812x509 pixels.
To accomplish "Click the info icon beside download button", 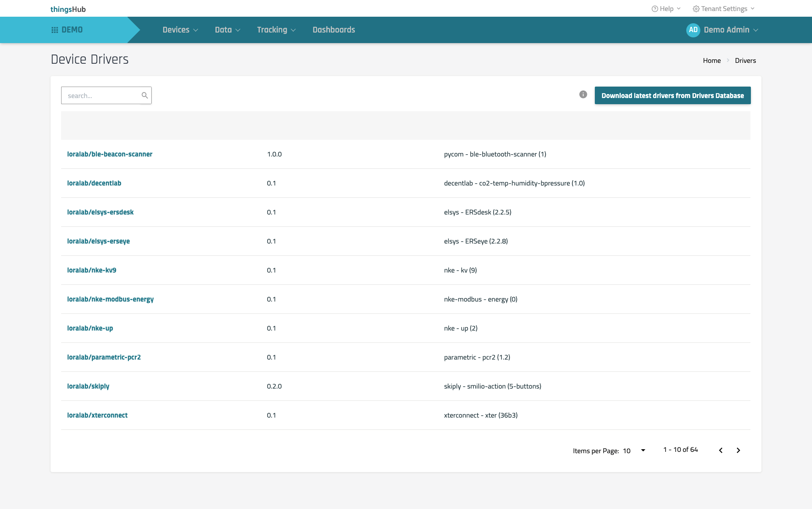I will (583, 95).
